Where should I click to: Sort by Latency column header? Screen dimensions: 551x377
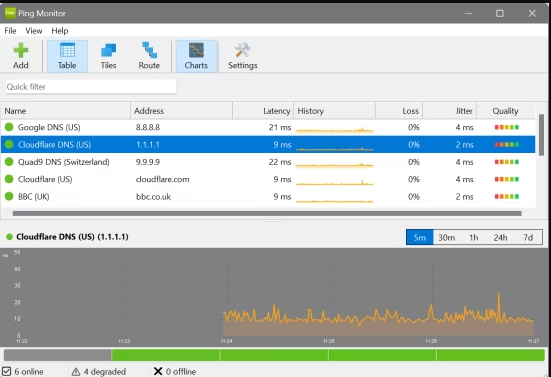click(x=263, y=111)
